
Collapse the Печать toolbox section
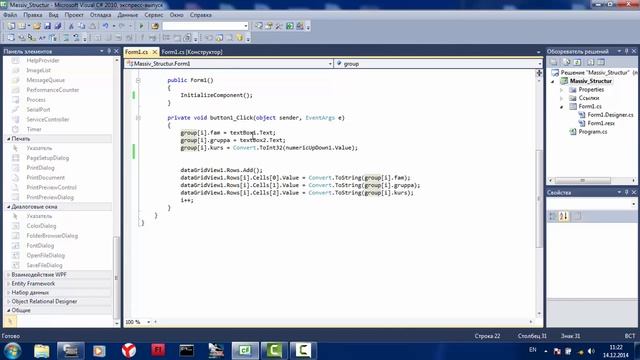coord(9,139)
